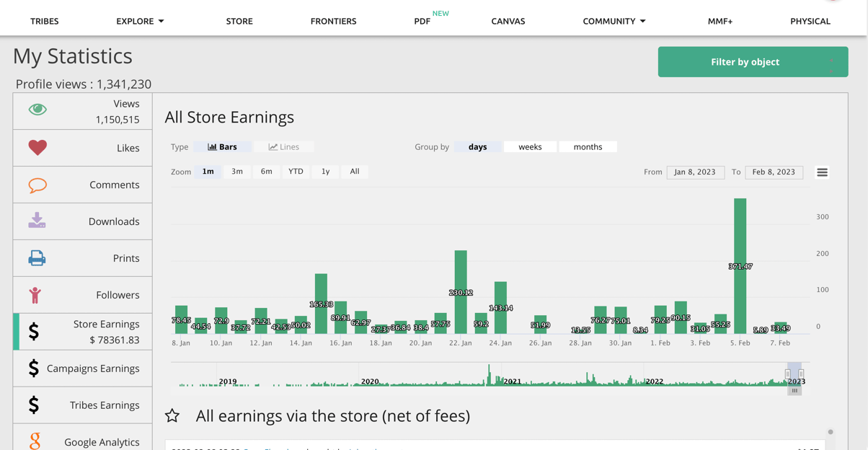The image size is (868, 450).
Task: Open the Filter by object dropdown
Action: point(752,62)
